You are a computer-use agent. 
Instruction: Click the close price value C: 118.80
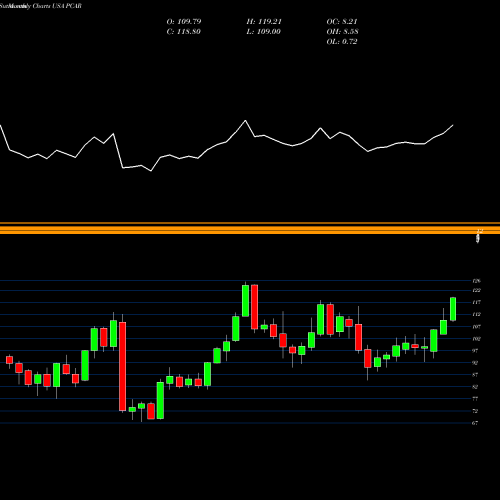pos(183,32)
